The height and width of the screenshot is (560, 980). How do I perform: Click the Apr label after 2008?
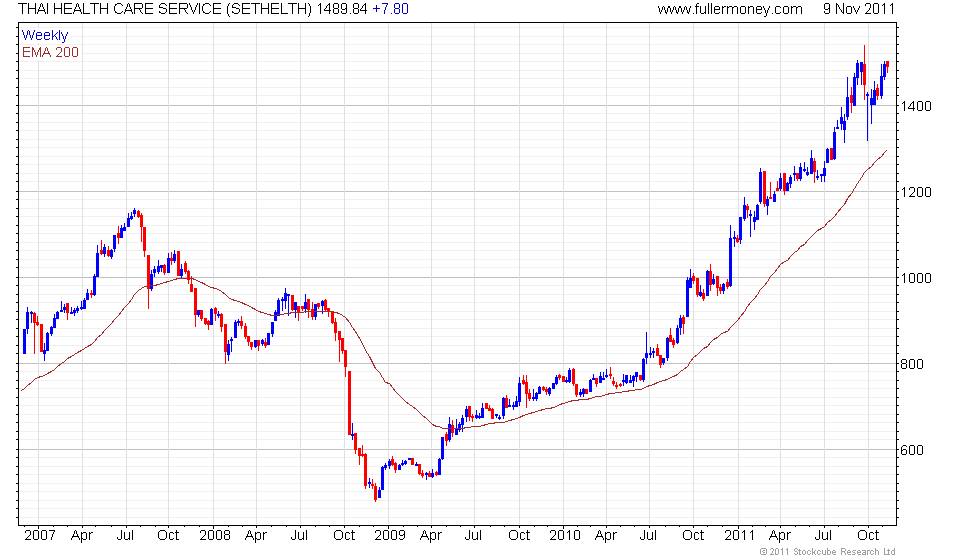(x=256, y=536)
